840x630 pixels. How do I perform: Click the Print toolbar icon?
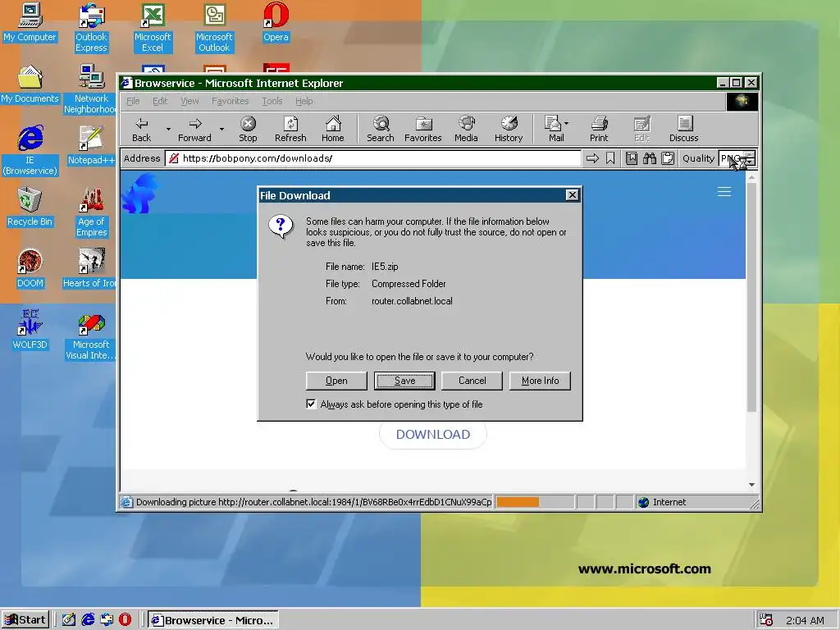(599, 129)
